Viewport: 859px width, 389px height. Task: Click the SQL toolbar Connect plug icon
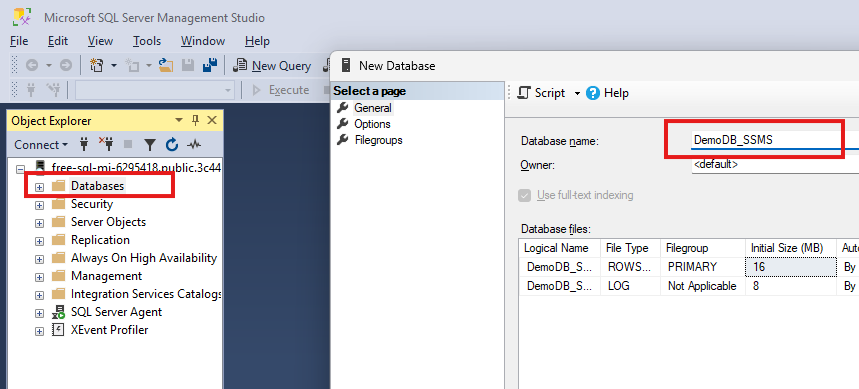[x=31, y=89]
